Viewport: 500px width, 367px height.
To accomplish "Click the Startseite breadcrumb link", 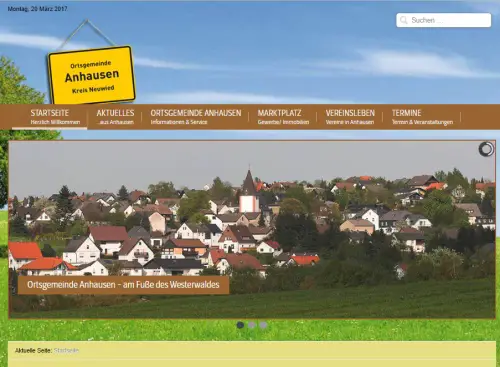I will 66,350.
